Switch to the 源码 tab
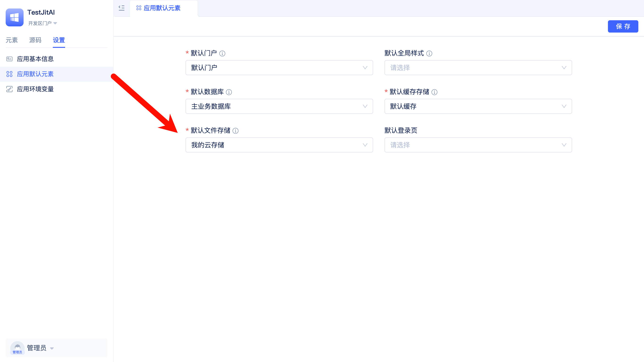 35,40
